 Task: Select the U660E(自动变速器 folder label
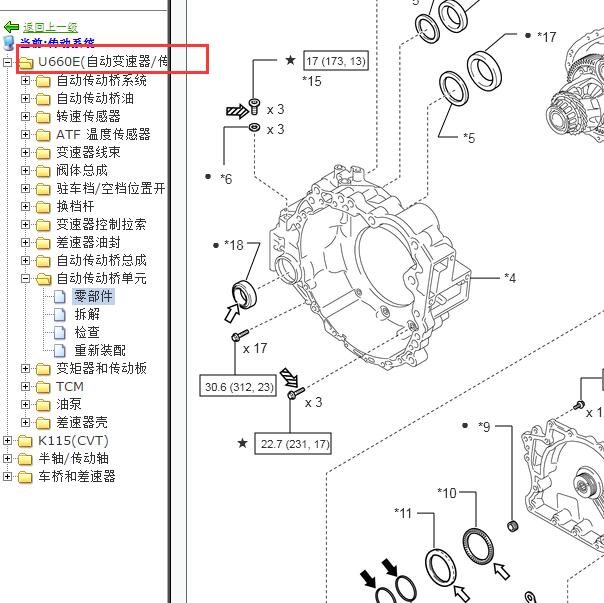pyautogui.click(x=103, y=62)
